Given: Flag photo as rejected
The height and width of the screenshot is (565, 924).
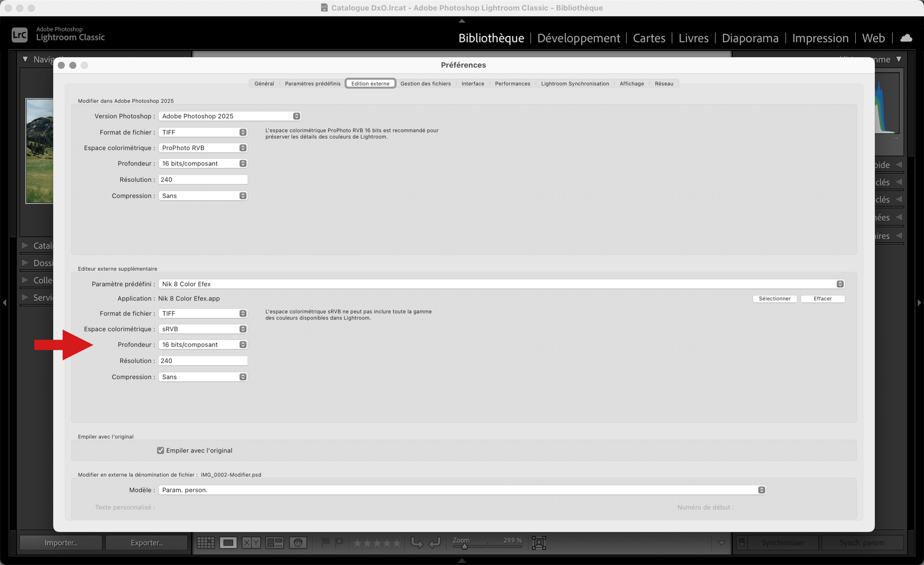Looking at the screenshot, I should click(339, 542).
